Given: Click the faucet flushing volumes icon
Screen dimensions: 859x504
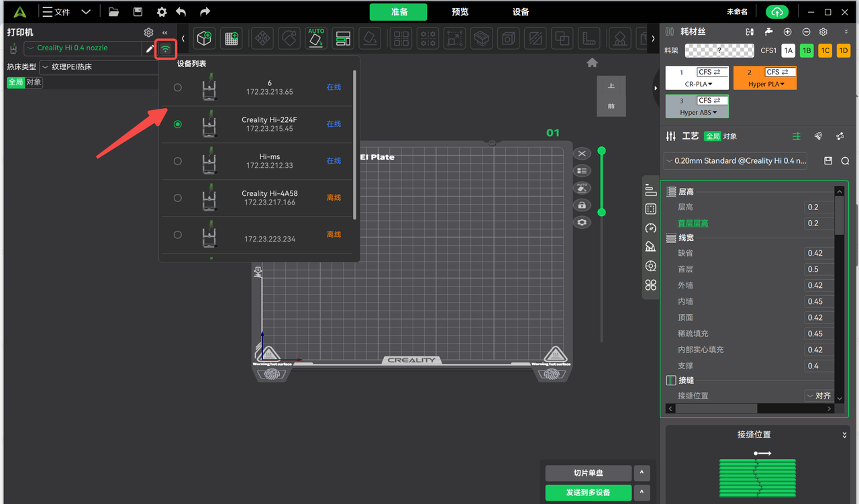Looking at the screenshot, I should point(769,32).
